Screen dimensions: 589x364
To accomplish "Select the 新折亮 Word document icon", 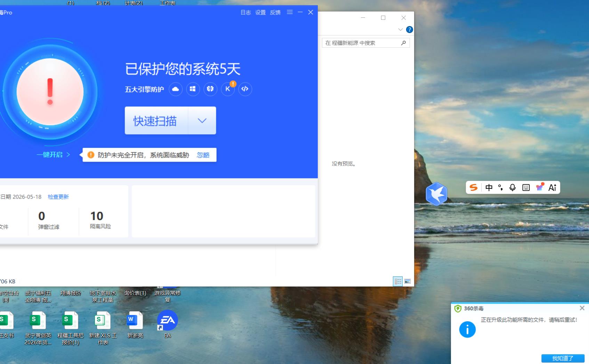I will coord(135,324).
